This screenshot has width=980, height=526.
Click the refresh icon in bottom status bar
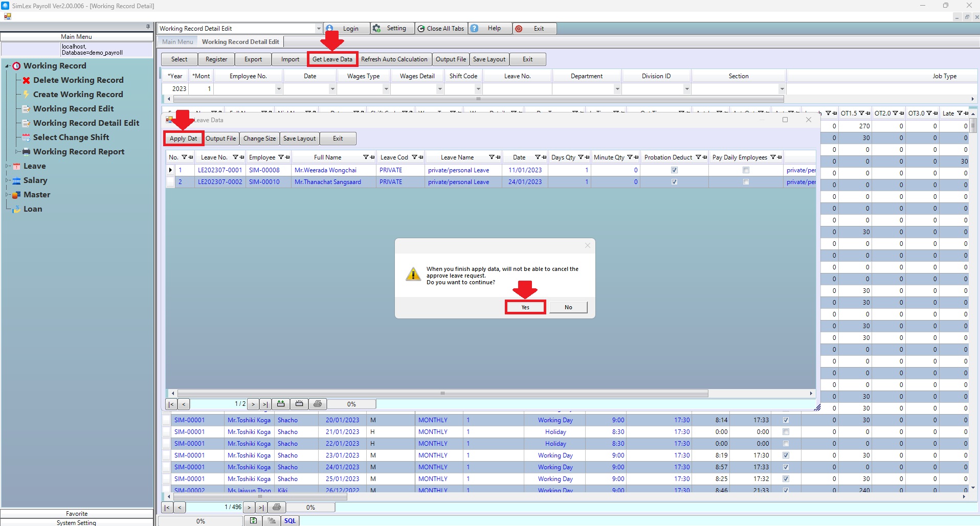click(x=253, y=521)
